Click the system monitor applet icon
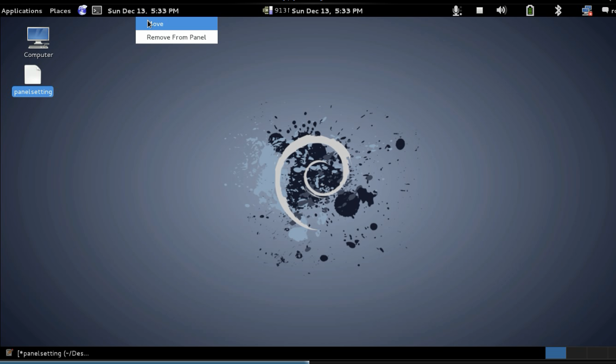616x364 pixels. pyautogui.click(x=267, y=10)
